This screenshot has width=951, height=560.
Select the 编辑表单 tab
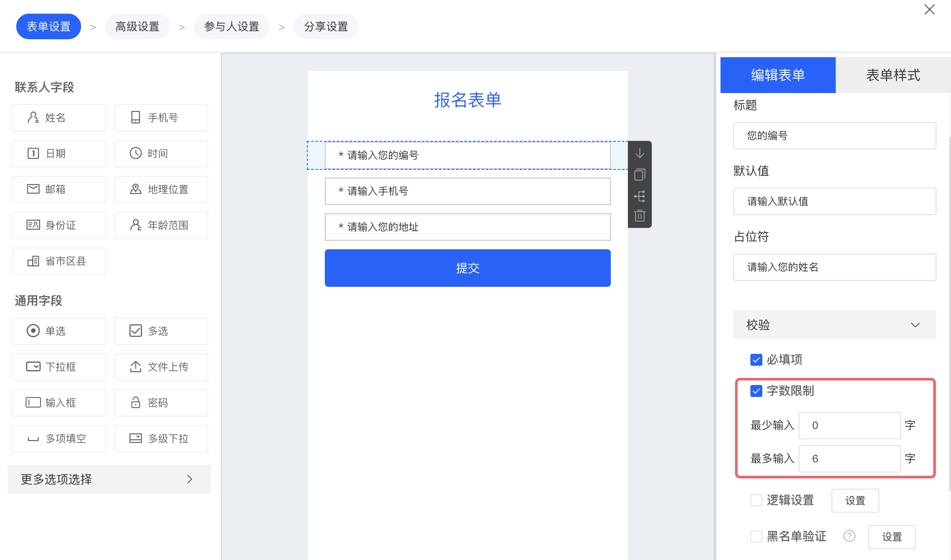(x=778, y=75)
